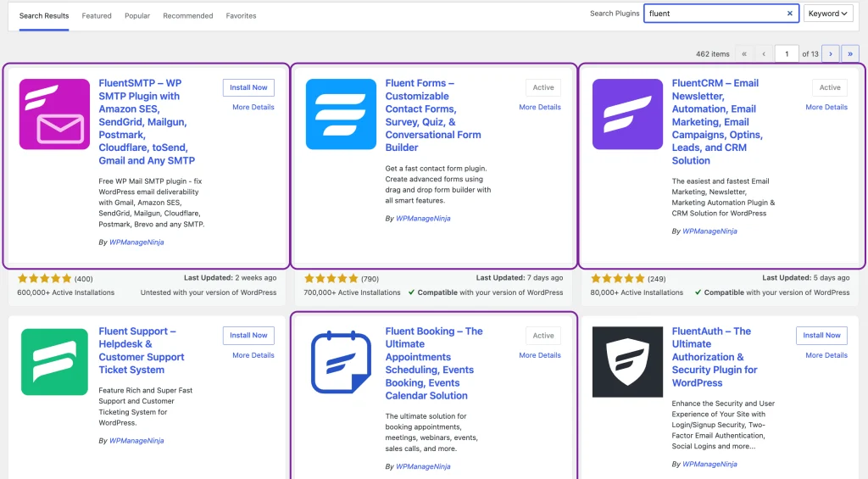Open More Details for Fluent Forms
The image size is (868, 479).
540,107
